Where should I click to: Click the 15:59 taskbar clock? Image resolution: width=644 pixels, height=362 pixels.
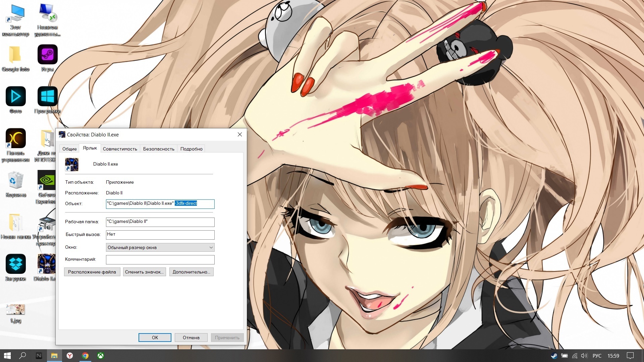click(613, 356)
